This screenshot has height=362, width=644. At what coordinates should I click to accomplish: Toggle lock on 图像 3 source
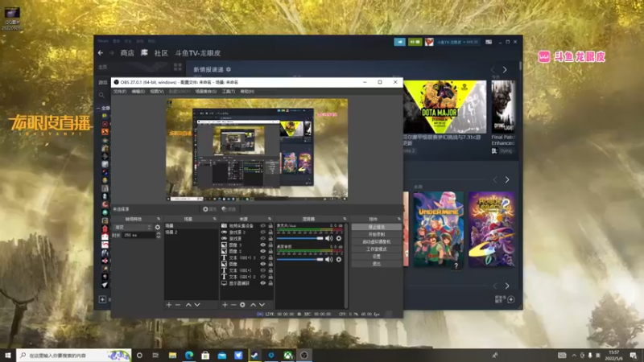pos(270,245)
